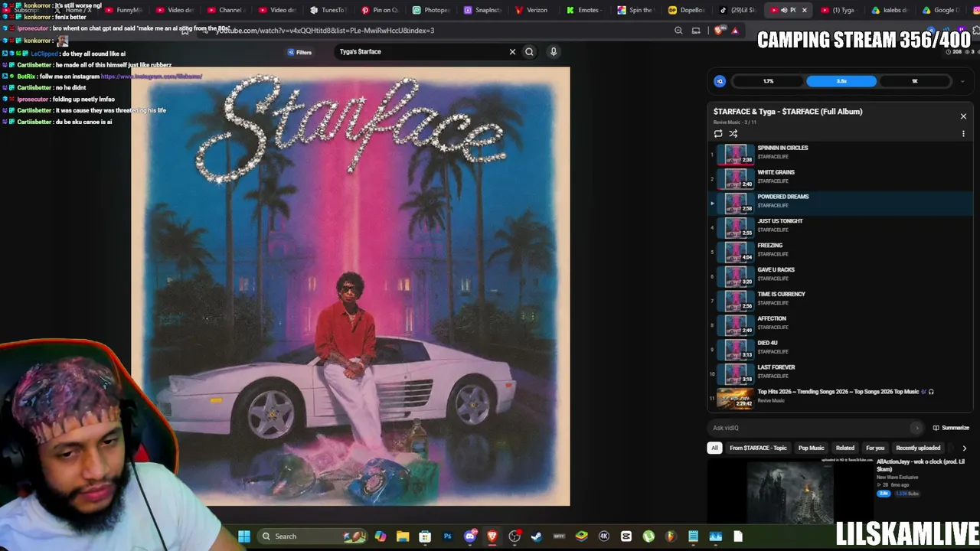The image size is (980, 551).
Task: Click the vidIQ logo icon
Action: [x=720, y=81]
